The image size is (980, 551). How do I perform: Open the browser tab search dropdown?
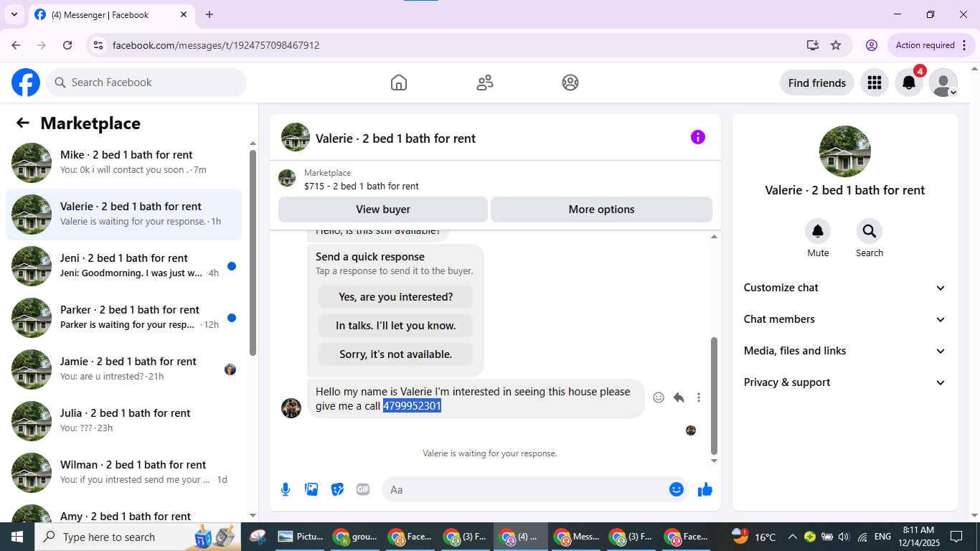click(14, 14)
